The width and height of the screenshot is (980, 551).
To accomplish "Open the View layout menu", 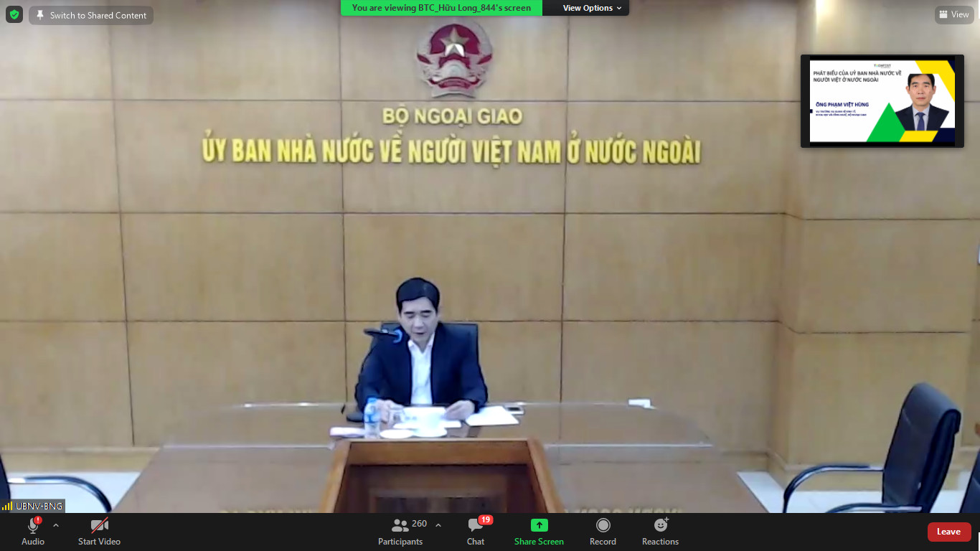I will pyautogui.click(x=953, y=14).
